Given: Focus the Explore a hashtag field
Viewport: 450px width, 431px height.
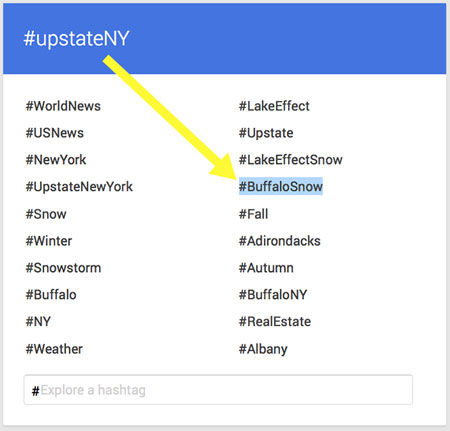Looking at the screenshot, I should point(218,390).
